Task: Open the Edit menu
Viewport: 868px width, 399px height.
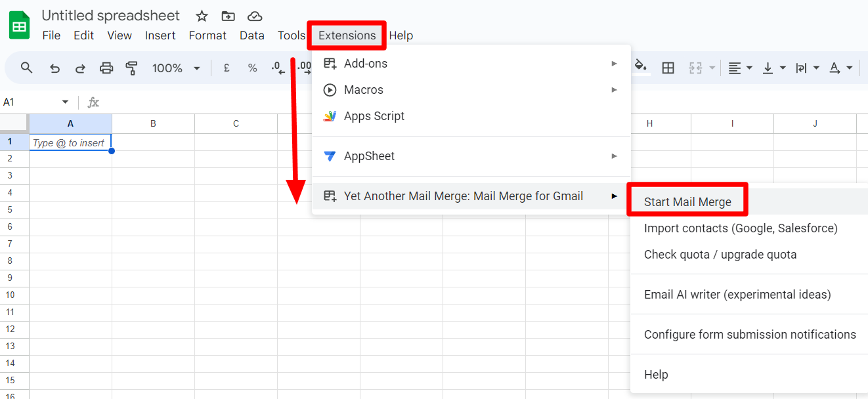Action: pyautogui.click(x=83, y=35)
